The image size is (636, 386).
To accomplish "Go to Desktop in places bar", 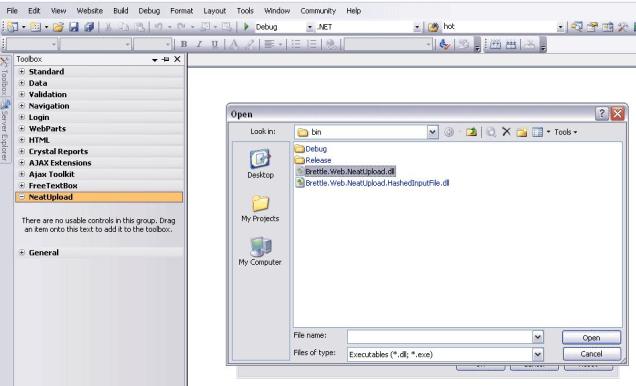I will pos(260,164).
